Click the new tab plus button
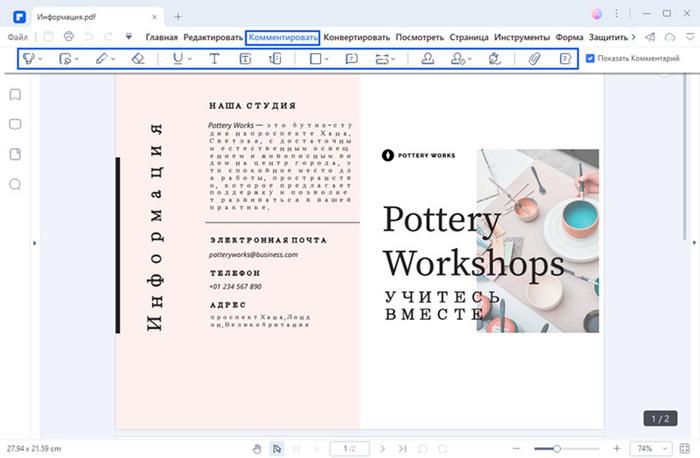This screenshot has width=700, height=458. 178,16
